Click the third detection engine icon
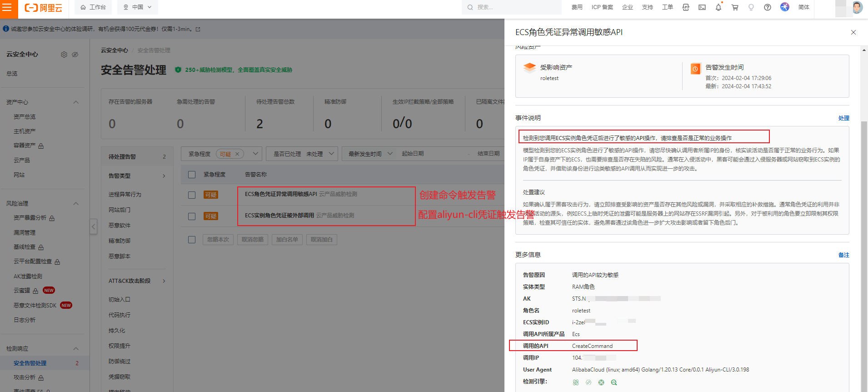Viewport: 868px width, 392px height. (x=601, y=382)
